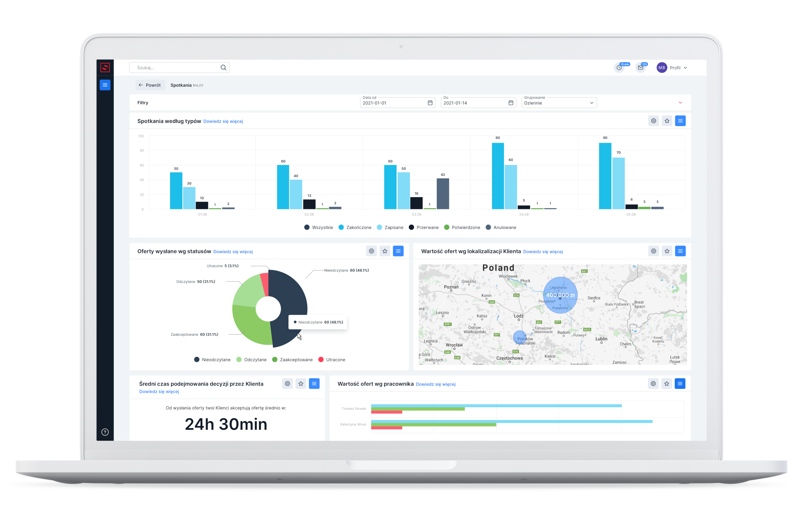Toggle Anulowane series in chart legend

[x=501, y=227]
